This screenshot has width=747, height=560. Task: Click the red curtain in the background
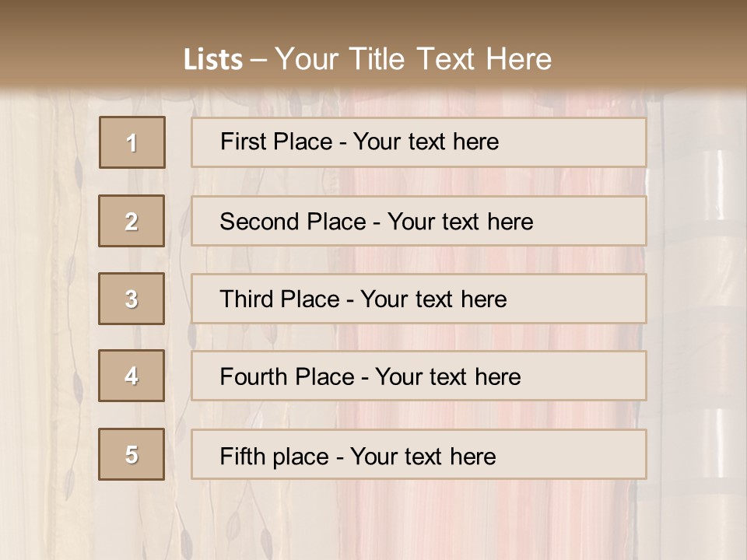(x=491, y=514)
